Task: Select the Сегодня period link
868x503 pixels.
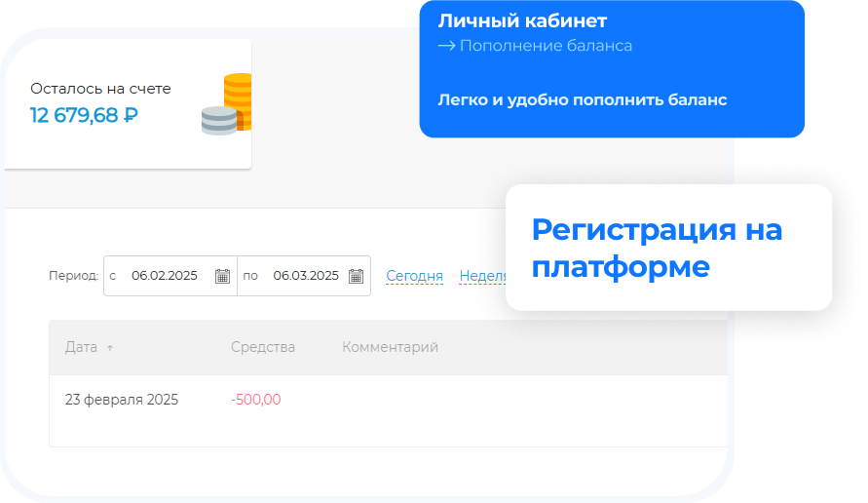Action: (414, 276)
